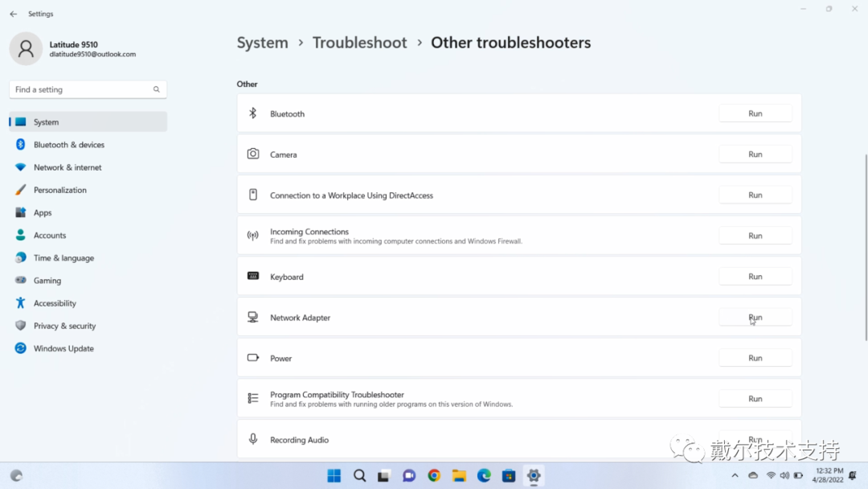The width and height of the screenshot is (868, 489).
Task: Click the Bluetooth troubleshooter icon
Action: [253, 113]
